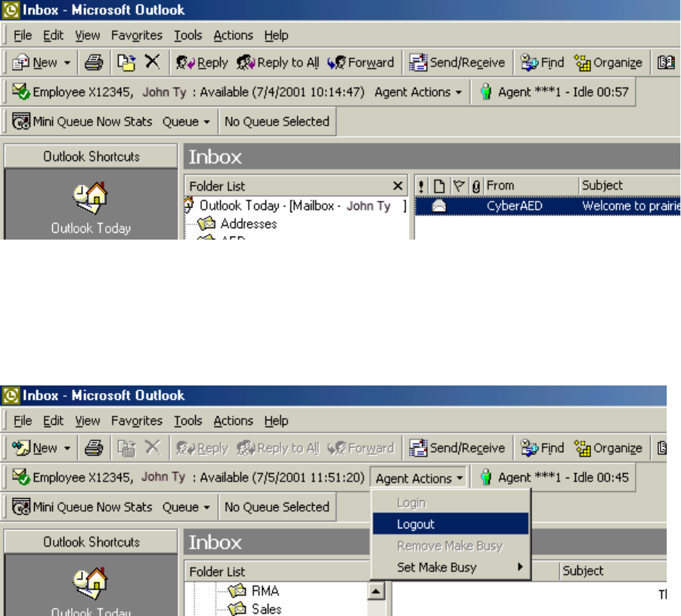Click No Queue Selected in top window
This screenshot has width=681, height=616.
(x=277, y=122)
